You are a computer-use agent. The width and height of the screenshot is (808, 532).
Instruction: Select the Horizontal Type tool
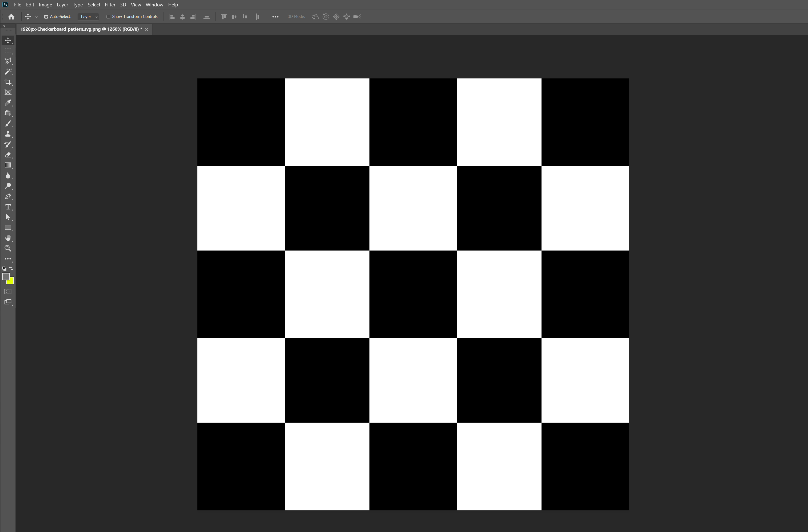click(8, 207)
